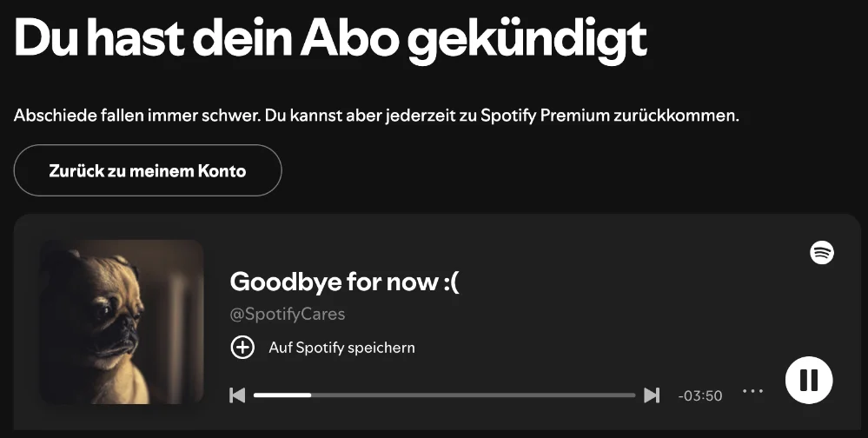Open the 'Goodbye for now :(' title link
The image size is (868, 438).
pyautogui.click(x=343, y=282)
